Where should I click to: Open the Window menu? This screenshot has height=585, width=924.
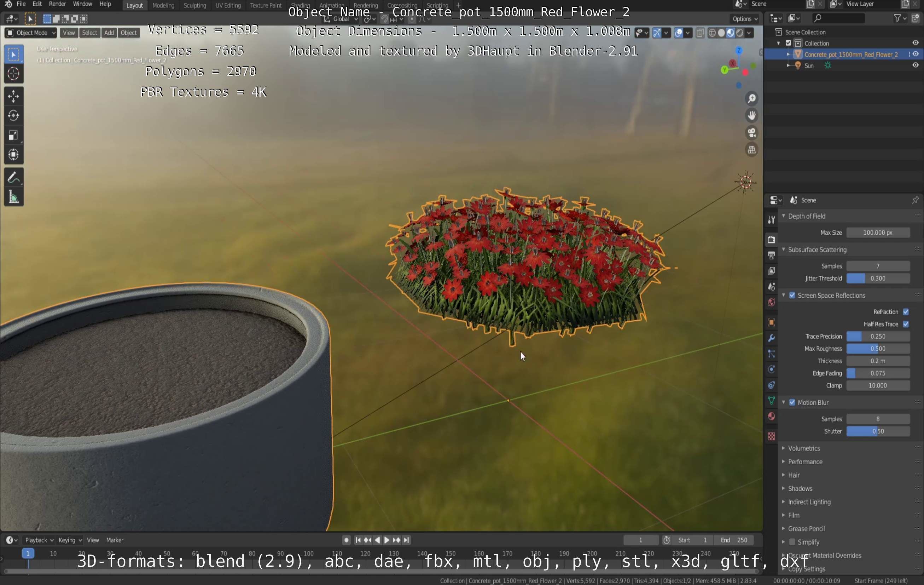click(x=82, y=4)
